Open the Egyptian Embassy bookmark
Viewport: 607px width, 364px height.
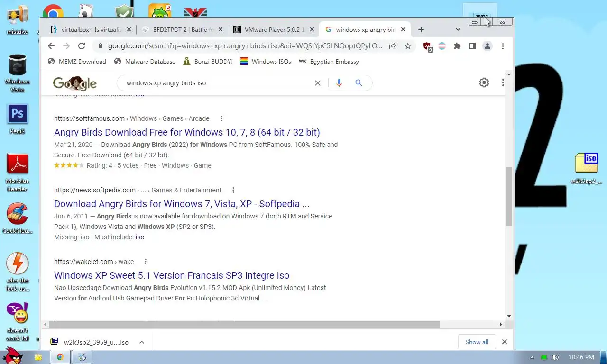pos(329,61)
